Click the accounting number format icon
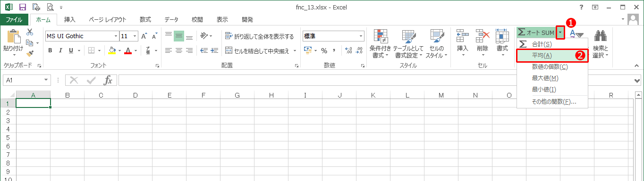Viewport: 644px width, 181px height. pyautogui.click(x=308, y=50)
